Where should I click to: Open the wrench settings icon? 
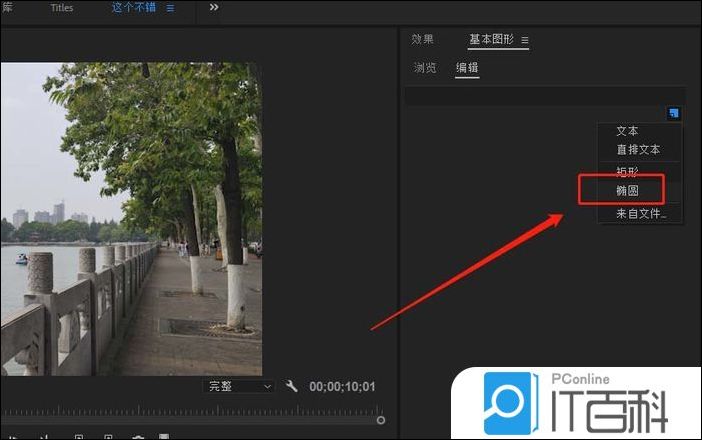[291, 386]
